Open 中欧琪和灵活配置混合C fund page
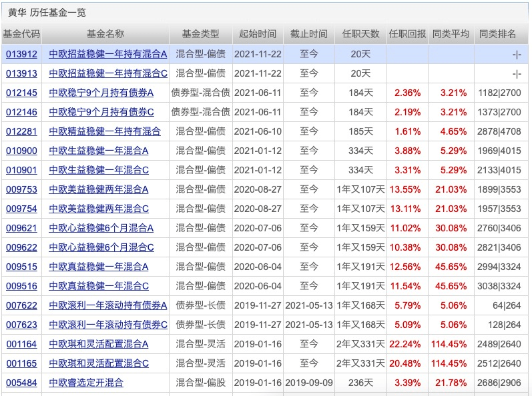Image resolution: width=532 pixels, height=396 pixels. [x=98, y=363]
